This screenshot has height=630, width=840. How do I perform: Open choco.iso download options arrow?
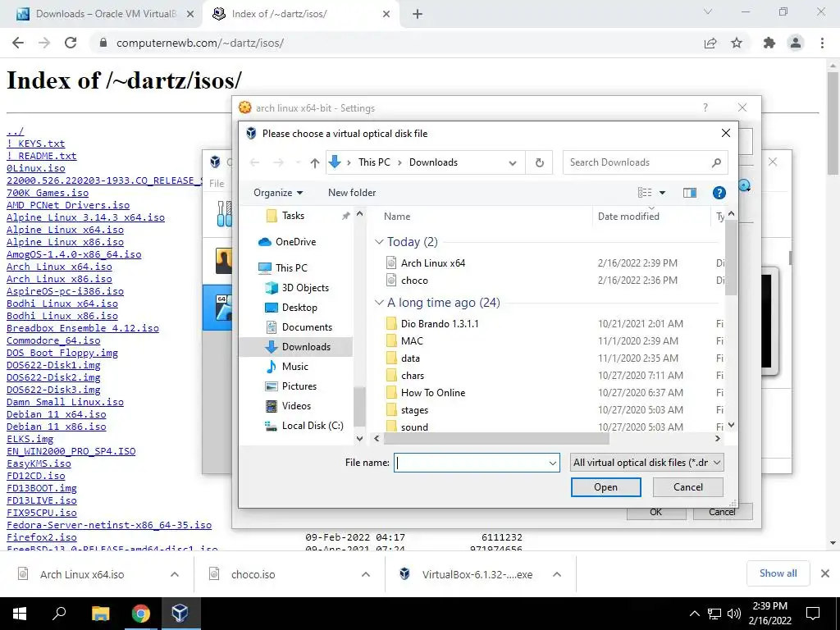(366, 574)
